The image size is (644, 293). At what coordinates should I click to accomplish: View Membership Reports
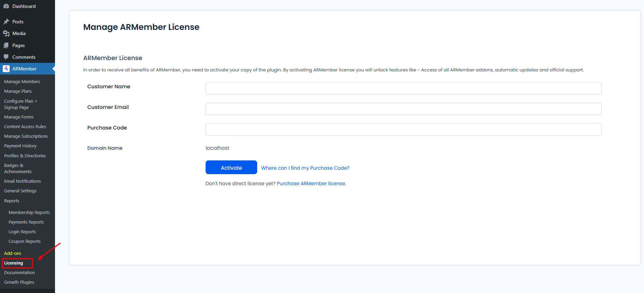click(29, 213)
